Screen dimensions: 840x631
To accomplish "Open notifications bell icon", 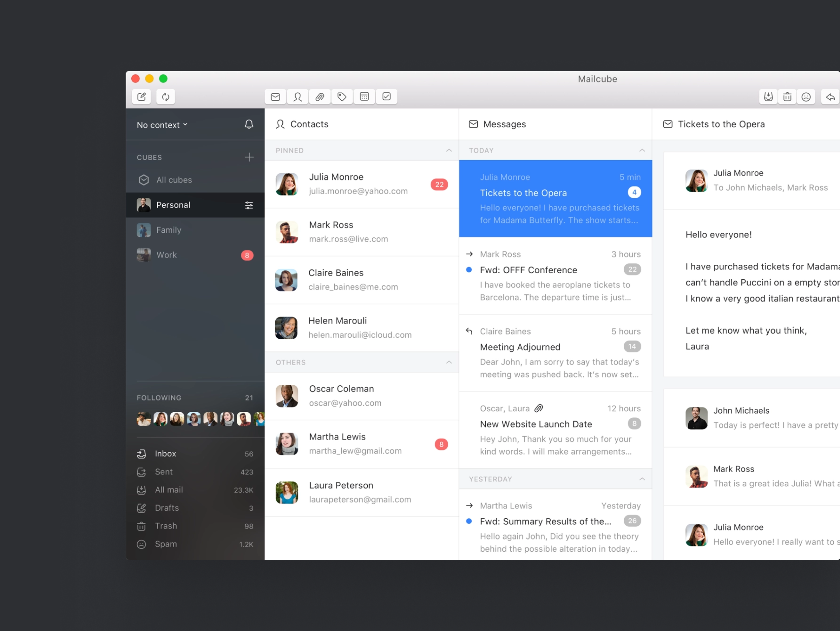I will (249, 124).
